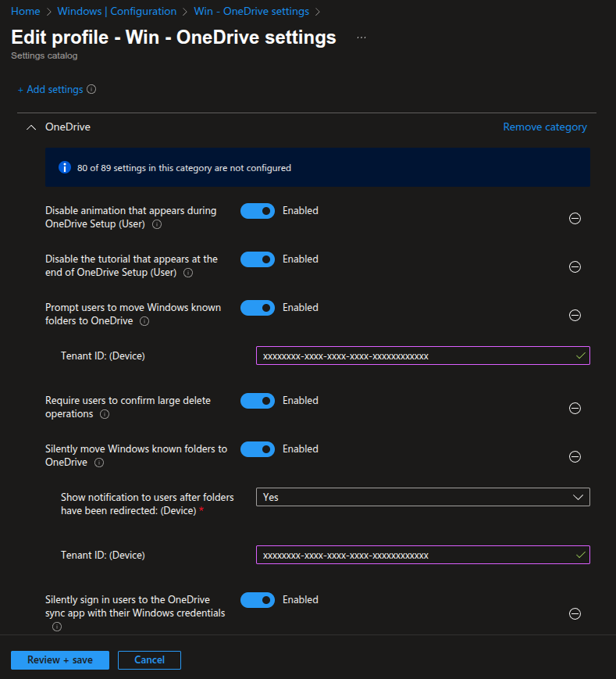Click the ellipsis next to the profile title
616x679 pixels.
point(361,36)
